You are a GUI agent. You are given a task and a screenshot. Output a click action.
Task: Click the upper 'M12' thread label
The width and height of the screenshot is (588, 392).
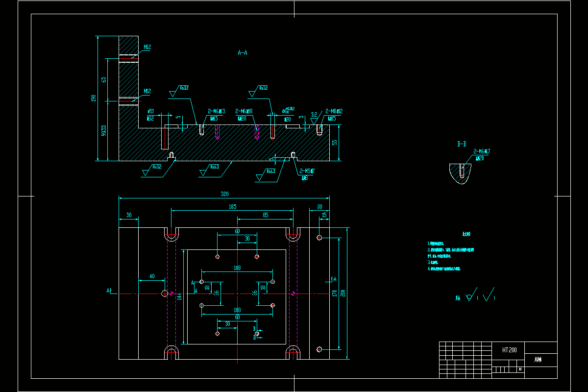147,47
